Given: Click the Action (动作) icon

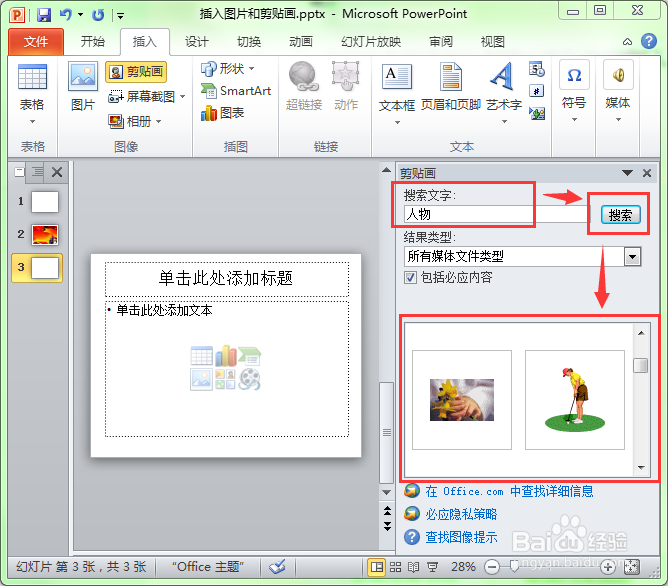Looking at the screenshot, I should [346, 77].
